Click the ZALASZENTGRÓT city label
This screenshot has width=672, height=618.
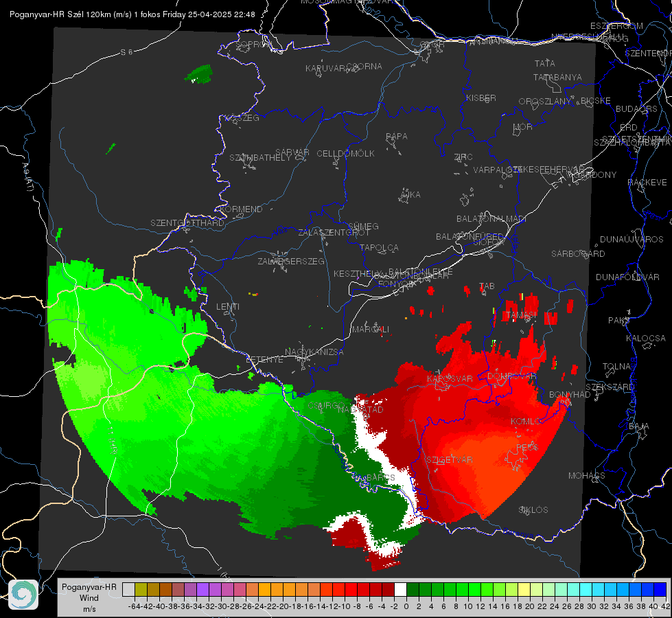coord(334,233)
